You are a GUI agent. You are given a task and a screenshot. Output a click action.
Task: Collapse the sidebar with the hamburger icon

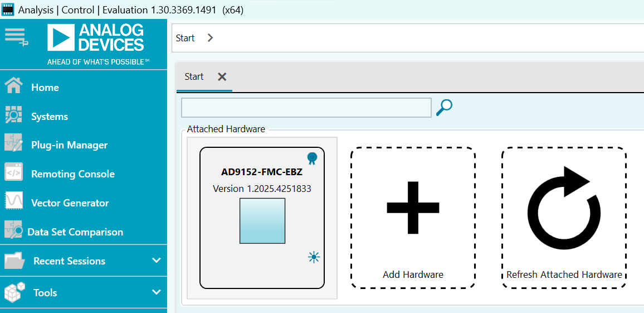(x=16, y=37)
